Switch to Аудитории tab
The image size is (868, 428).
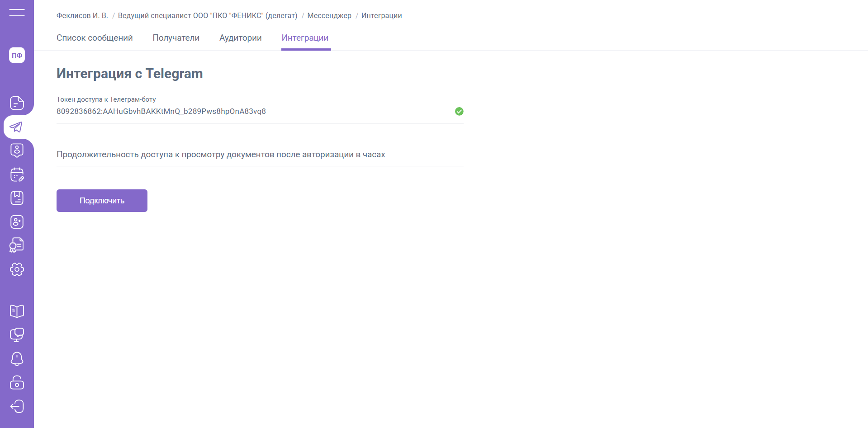240,38
